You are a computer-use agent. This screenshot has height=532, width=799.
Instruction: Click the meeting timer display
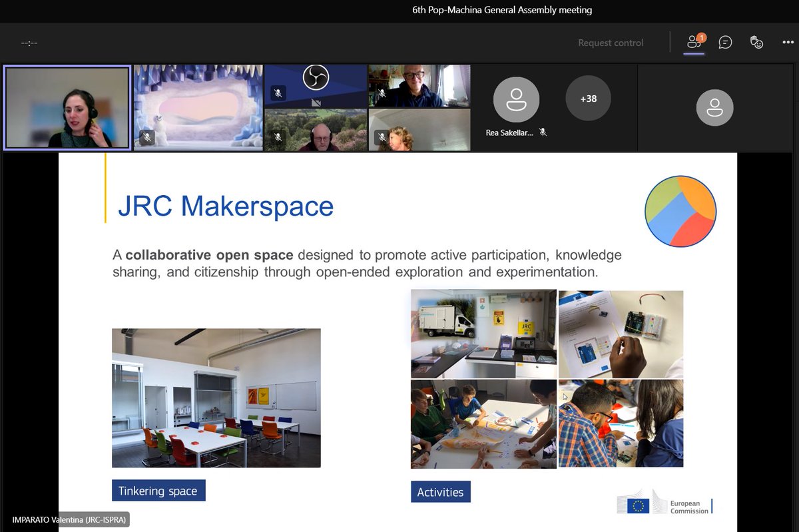point(29,43)
